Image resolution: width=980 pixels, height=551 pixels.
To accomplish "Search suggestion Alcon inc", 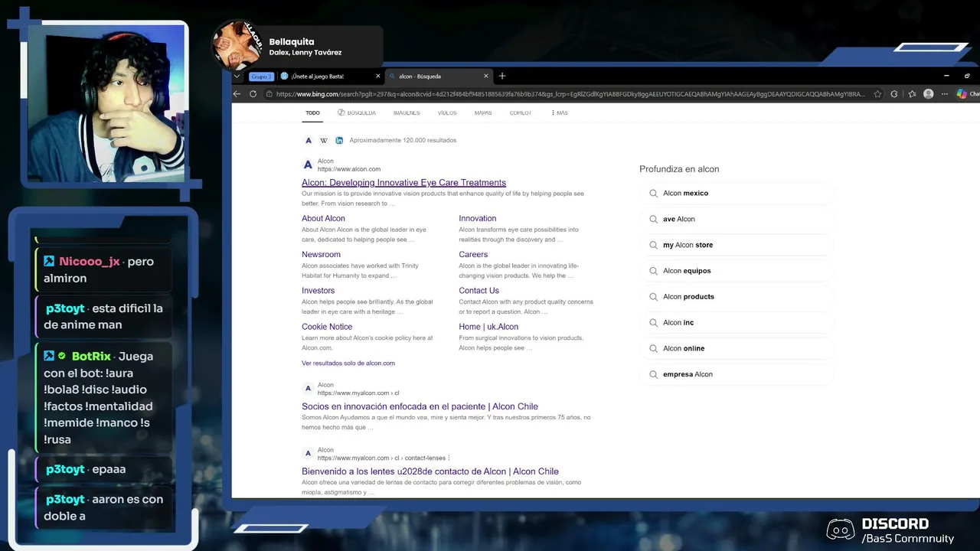I will [x=737, y=322].
